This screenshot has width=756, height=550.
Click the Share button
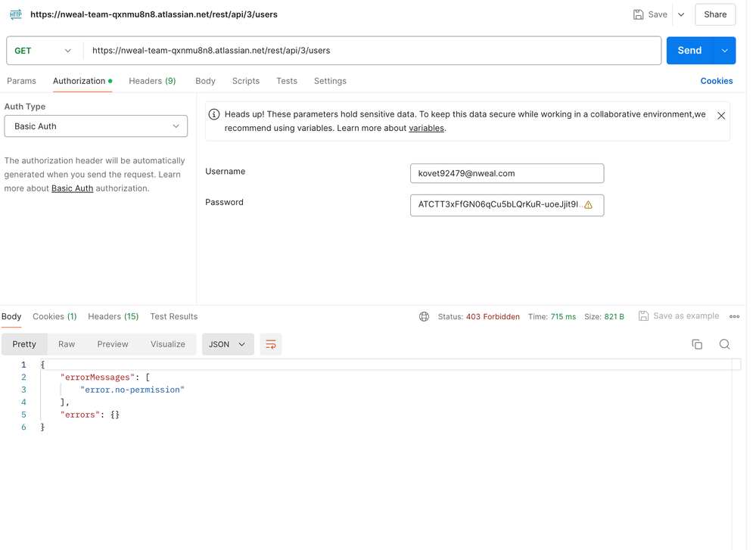[715, 14]
